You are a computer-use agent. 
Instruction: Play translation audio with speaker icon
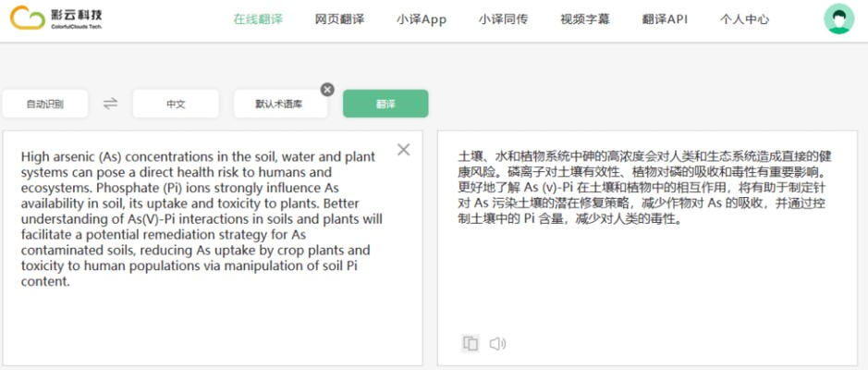pyautogui.click(x=497, y=343)
